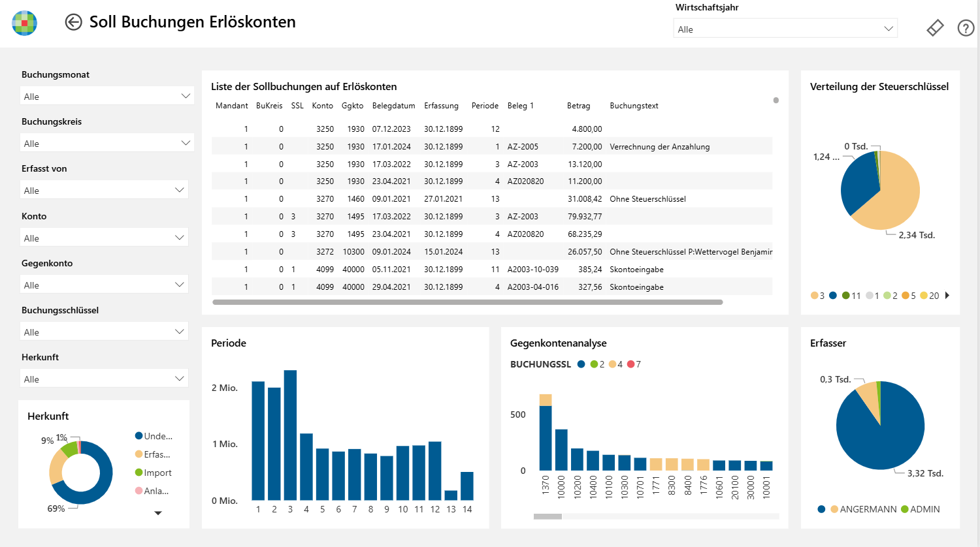
Task: Open the Buchungsschlüssel dropdown
Action: click(105, 332)
